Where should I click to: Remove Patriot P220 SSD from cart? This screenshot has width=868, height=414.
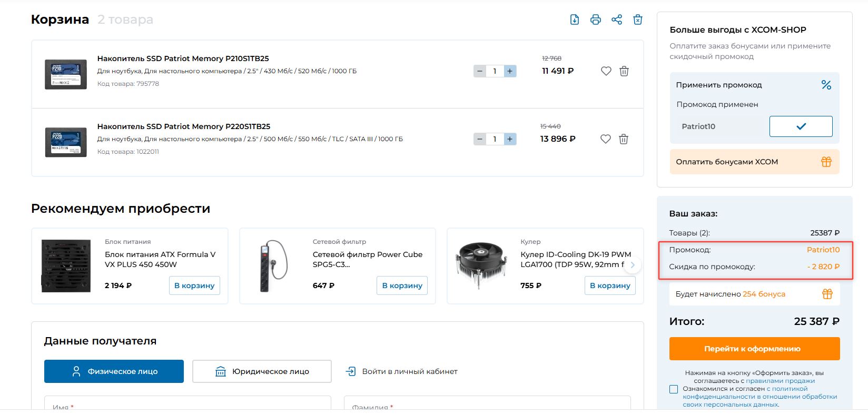(x=624, y=139)
